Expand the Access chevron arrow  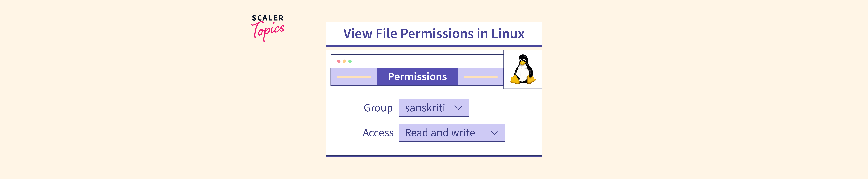pos(494,133)
